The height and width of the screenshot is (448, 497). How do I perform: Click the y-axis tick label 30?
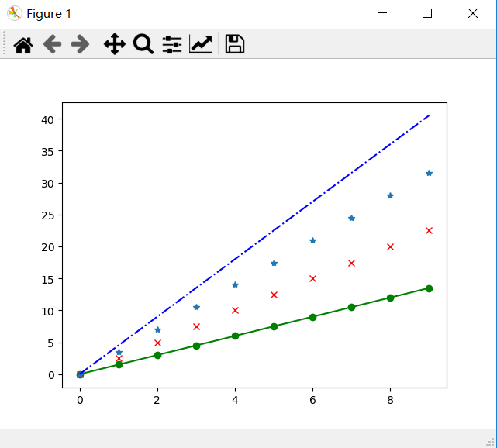(47, 184)
